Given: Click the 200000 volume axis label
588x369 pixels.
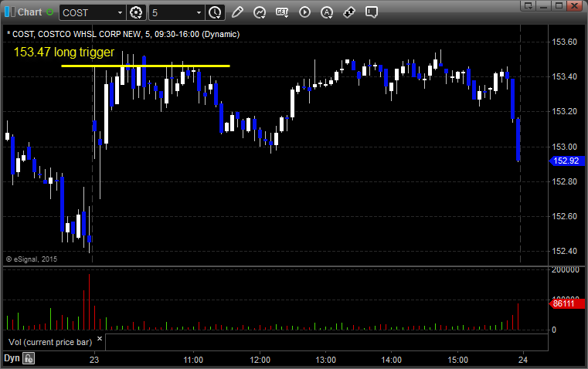Looking at the screenshot, I should point(566,269).
